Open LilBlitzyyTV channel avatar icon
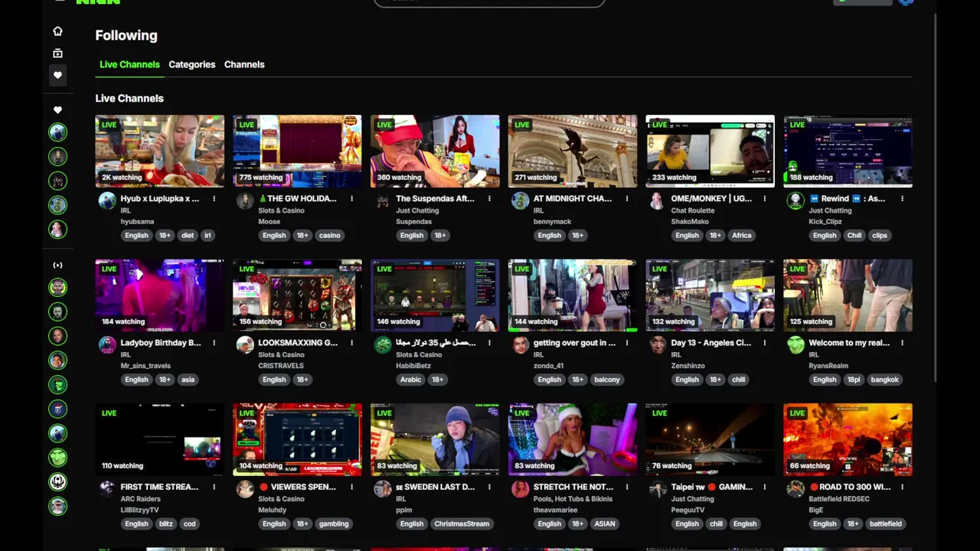Screen dimensions: 980x551 (x=107, y=489)
